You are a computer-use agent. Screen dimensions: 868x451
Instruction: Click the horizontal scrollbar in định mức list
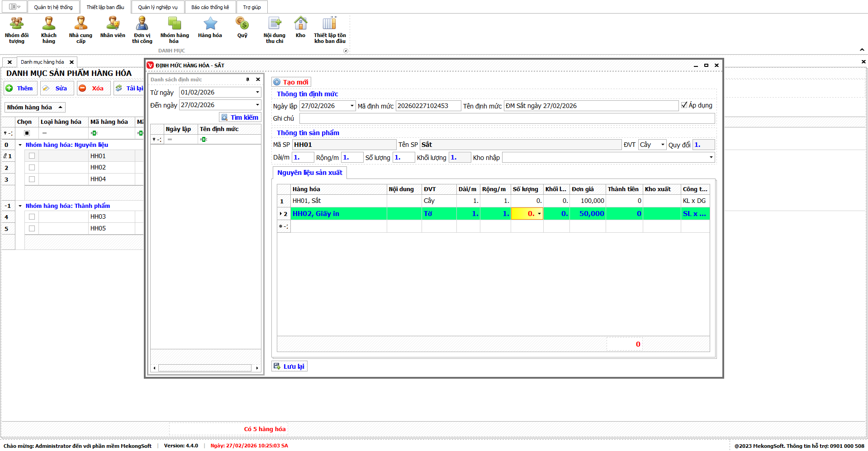tap(205, 368)
